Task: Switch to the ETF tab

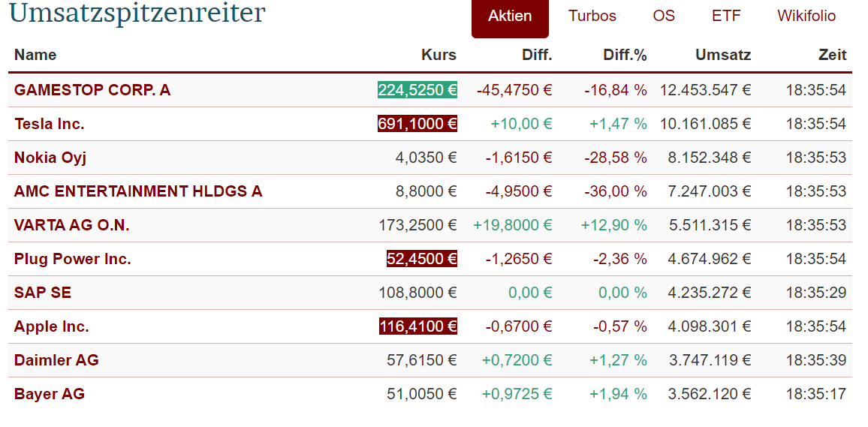Action: click(x=726, y=17)
